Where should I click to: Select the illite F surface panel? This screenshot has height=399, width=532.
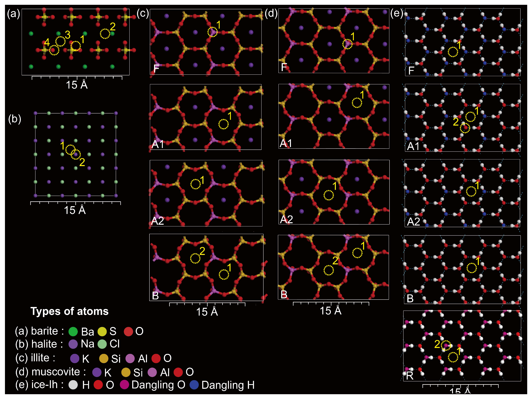click(206, 42)
